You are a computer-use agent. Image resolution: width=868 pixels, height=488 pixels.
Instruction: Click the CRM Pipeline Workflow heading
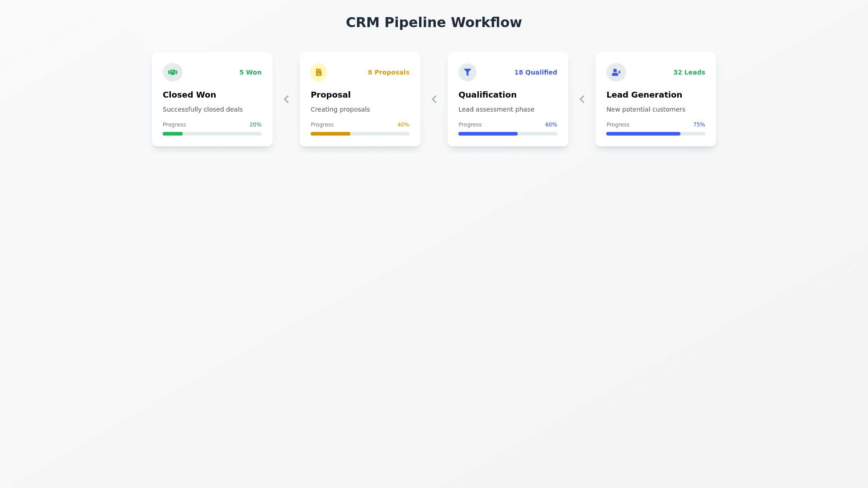point(434,23)
